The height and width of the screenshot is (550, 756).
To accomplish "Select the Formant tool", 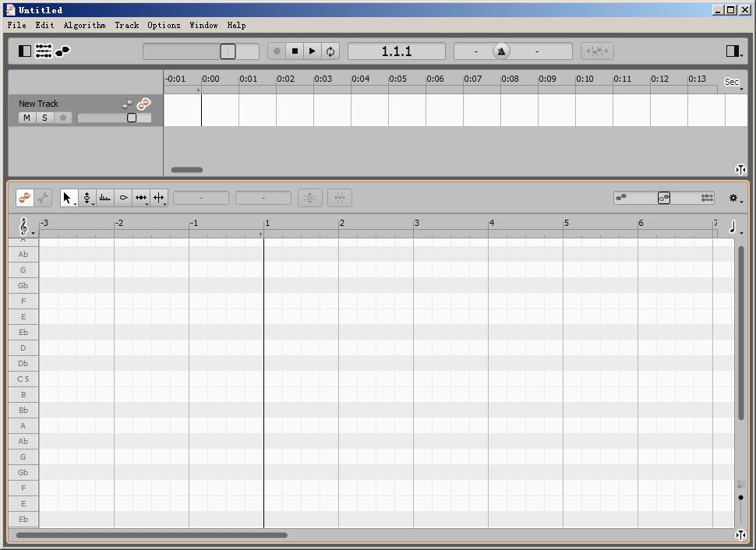I will tap(105, 198).
